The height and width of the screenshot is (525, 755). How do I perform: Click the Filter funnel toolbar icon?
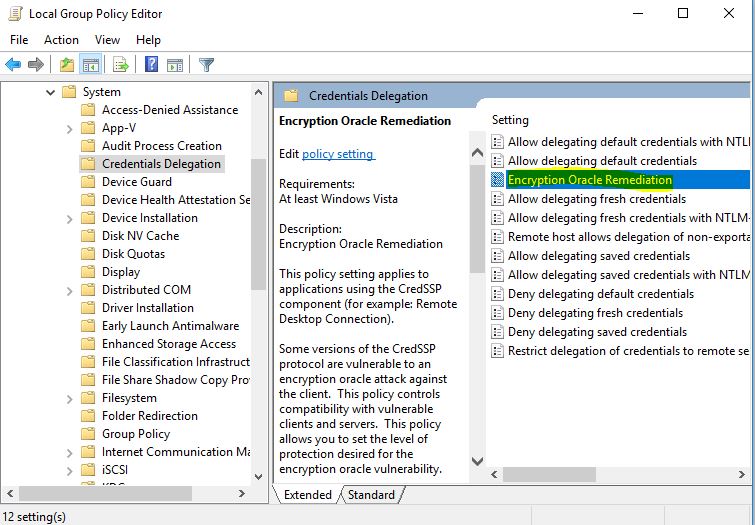coord(206,65)
